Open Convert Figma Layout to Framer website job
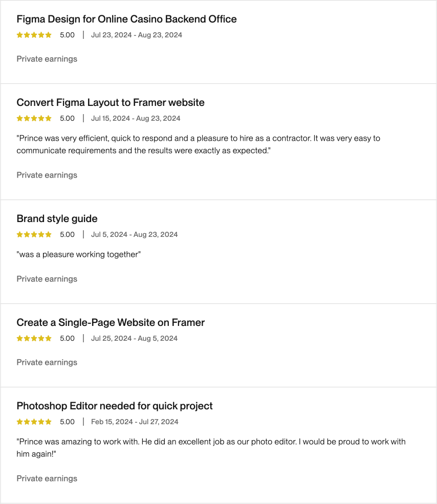This screenshot has height=504, width=437. [111, 103]
